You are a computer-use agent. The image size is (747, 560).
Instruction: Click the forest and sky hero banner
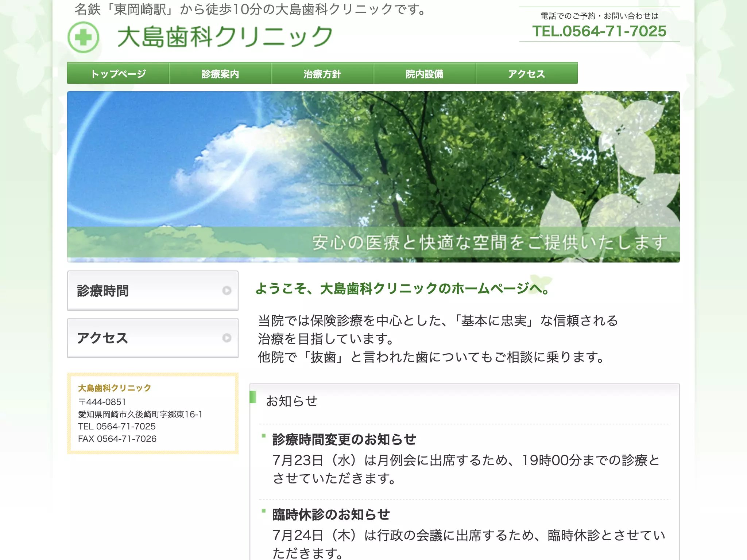(373, 177)
